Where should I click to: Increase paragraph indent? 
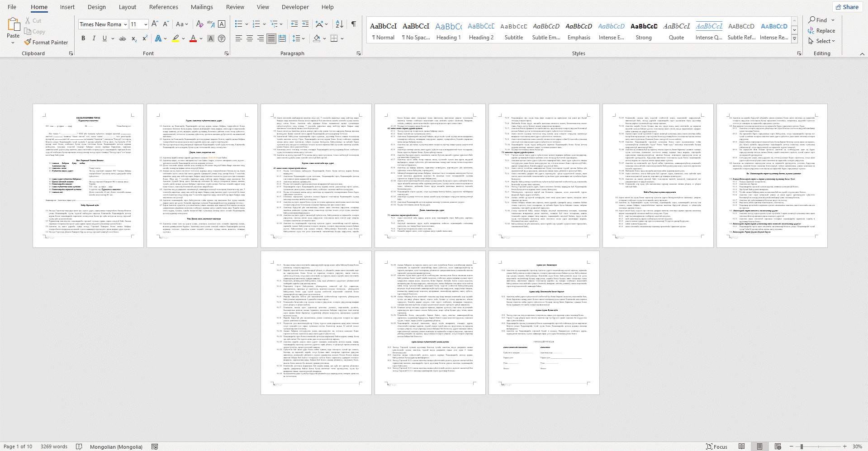pyautogui.click(x=305, y=24)
